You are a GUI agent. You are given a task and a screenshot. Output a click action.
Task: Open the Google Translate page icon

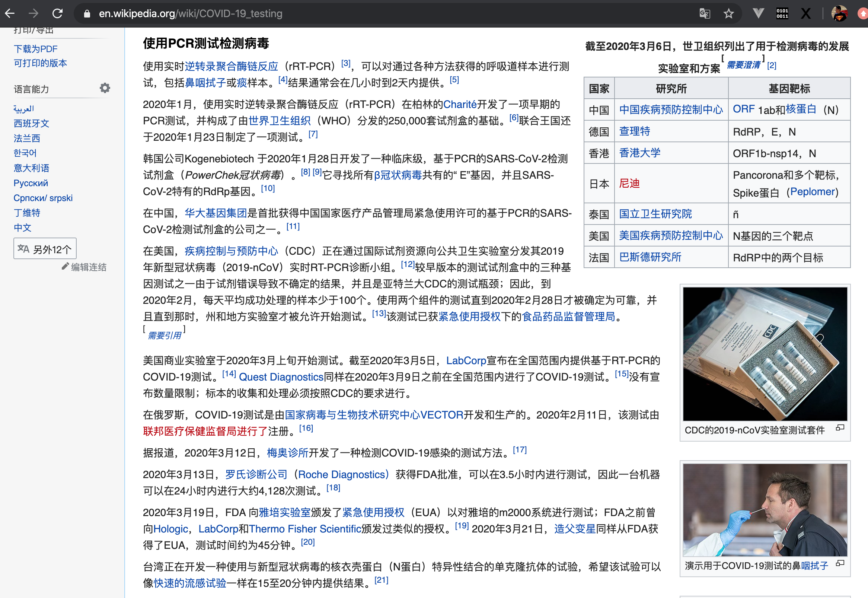[x=705, y=14]
